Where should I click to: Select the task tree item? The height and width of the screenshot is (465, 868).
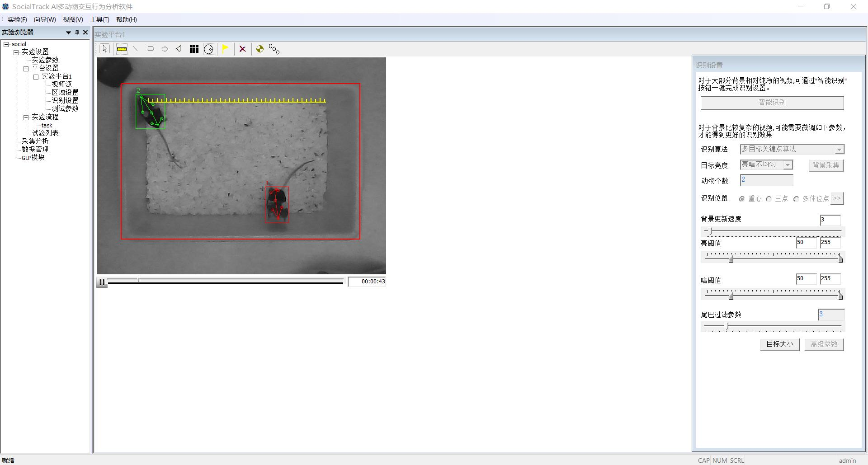(47, 125)
